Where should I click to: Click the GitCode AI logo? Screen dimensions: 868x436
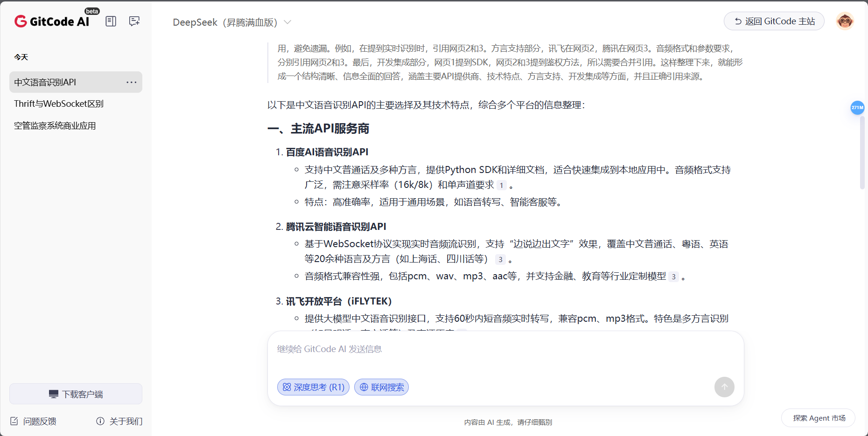click(x=52, y=21)
